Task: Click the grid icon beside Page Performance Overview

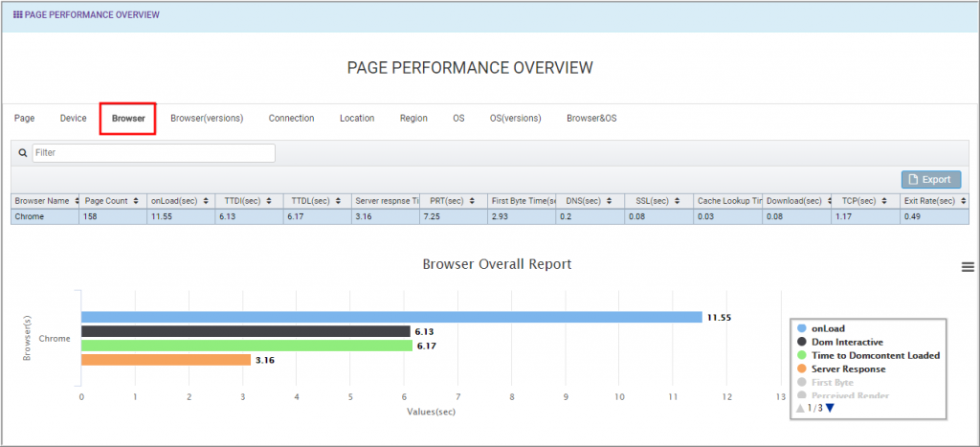Action: point(17,14)
